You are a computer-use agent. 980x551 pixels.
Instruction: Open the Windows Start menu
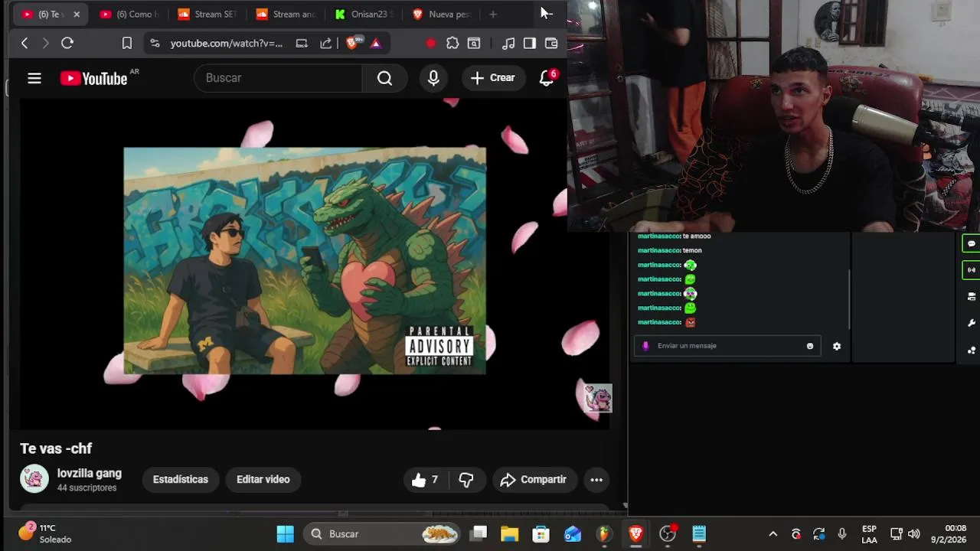point(286,533)
